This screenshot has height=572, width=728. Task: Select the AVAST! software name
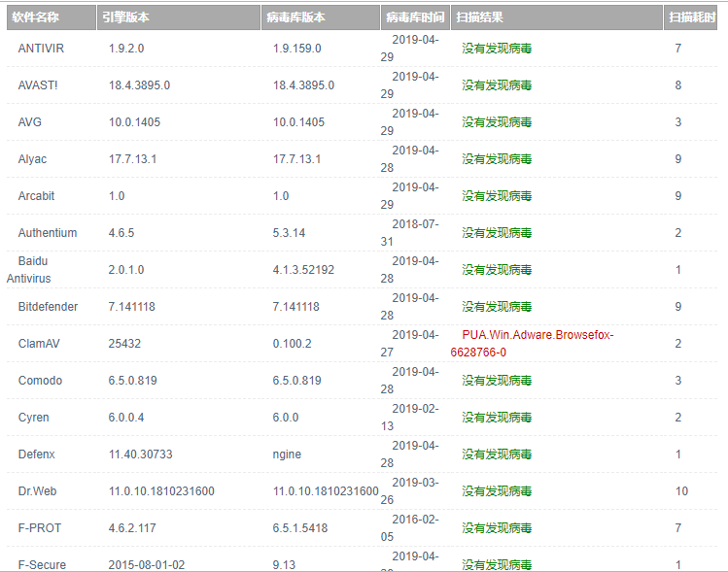tap(38, 85)
